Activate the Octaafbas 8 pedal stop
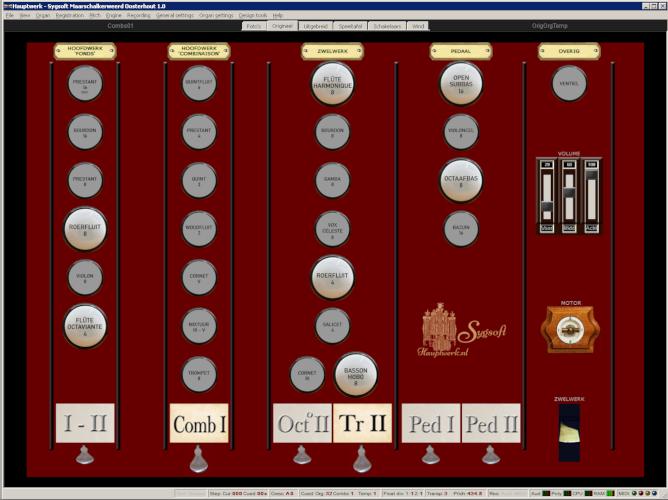Viewport: 668px width, 500px height. tap(461, 180)
